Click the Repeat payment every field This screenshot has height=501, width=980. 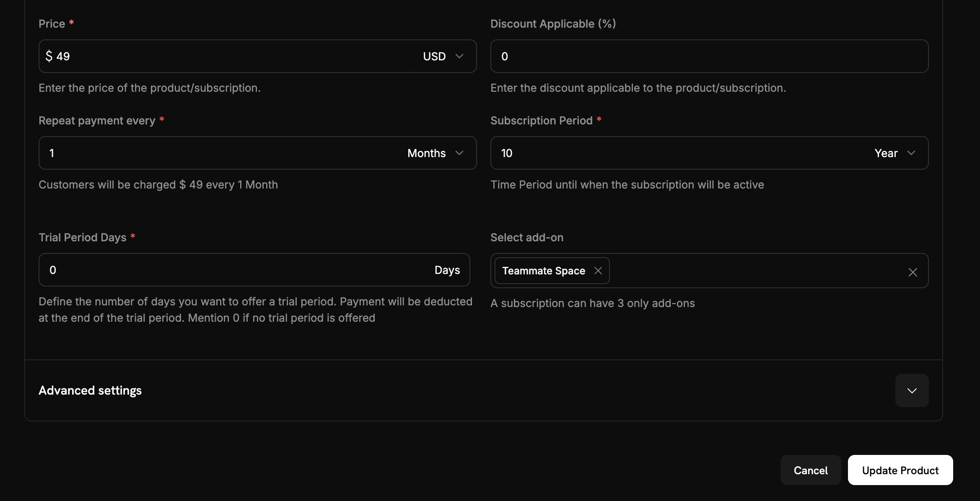pos(168,153)
